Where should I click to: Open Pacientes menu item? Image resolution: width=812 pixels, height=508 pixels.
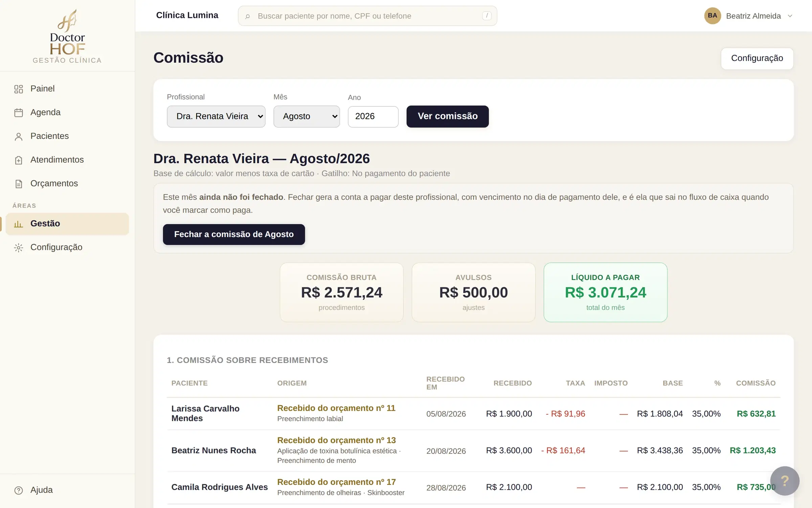pyautogui.click(x=67, y=136)
